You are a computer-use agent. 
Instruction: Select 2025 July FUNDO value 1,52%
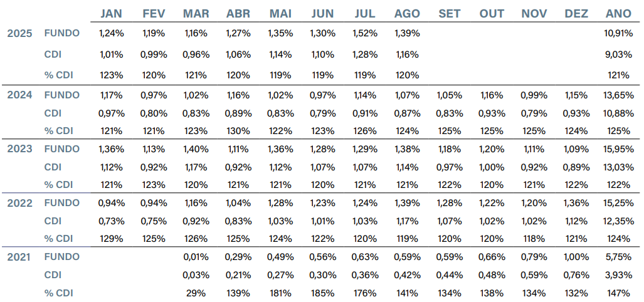coord(364,33)
